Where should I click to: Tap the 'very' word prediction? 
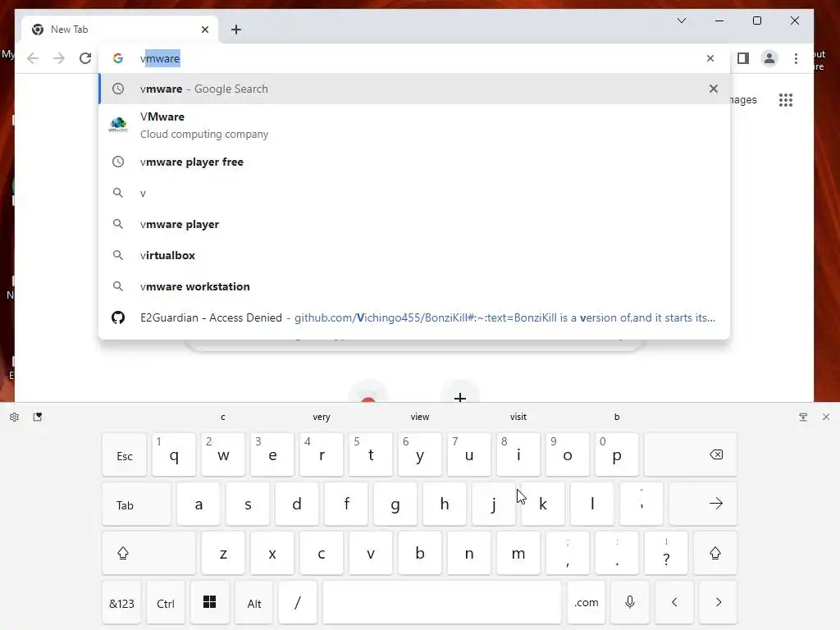pyautogui.click(x=322, y=417)
